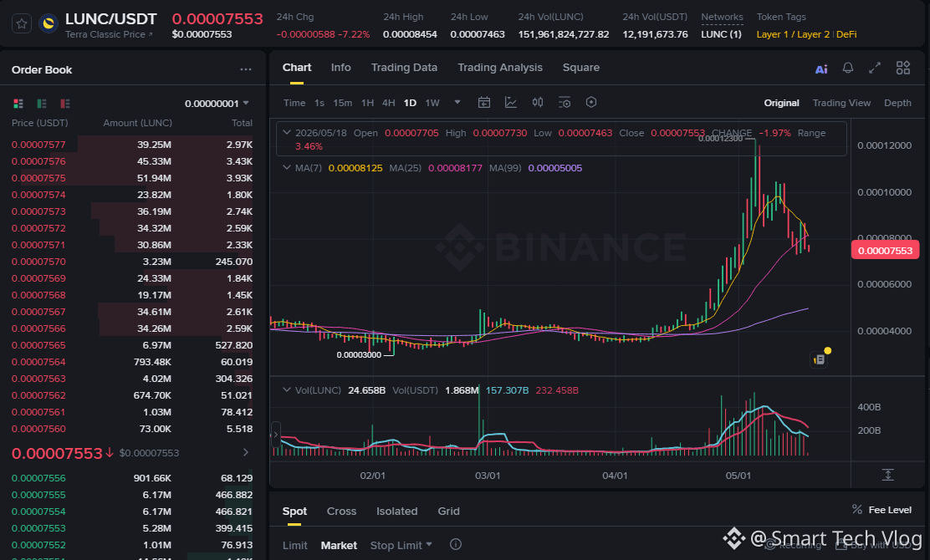Open chart layout grid icon
Viewport: 930px width, 560px height.
click(x=902, y=69)
